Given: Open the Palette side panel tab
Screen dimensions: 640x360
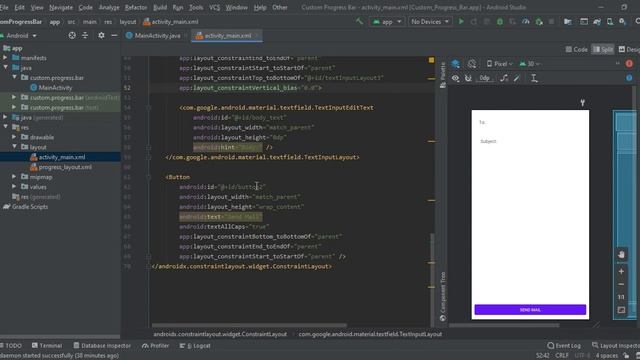Looking at the screenshot, I should pyautogui.click(x=443, y=75).
